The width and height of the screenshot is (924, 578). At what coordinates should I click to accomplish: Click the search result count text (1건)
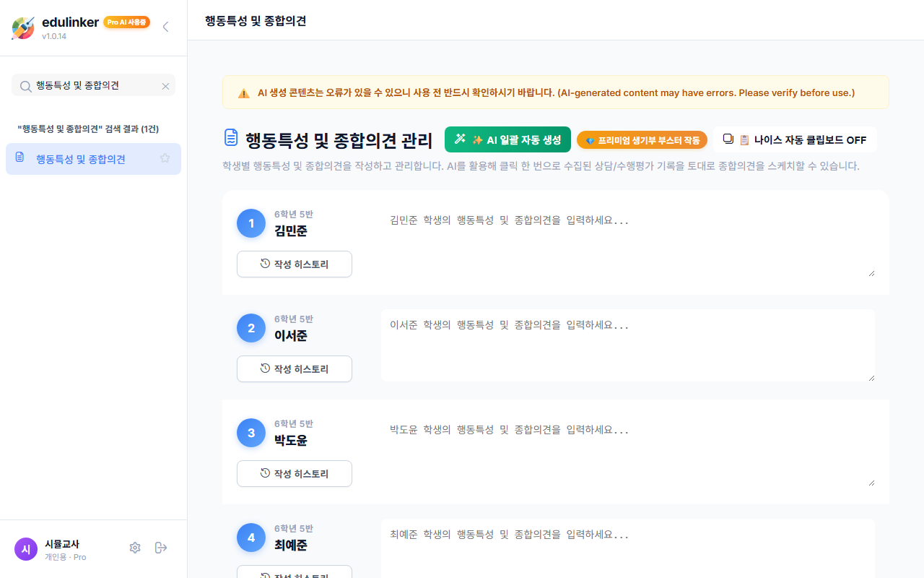coord(150,129)
